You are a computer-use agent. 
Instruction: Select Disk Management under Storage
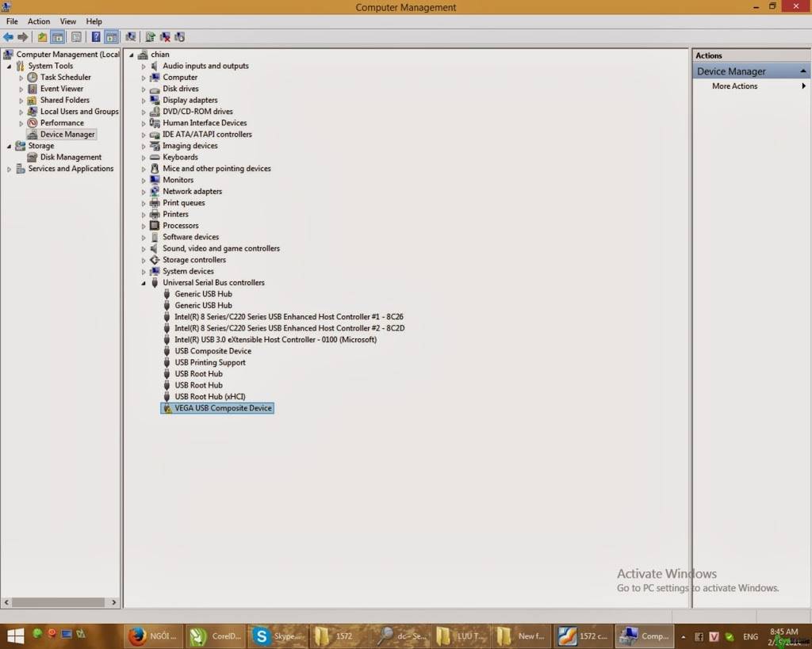click(71, 157)
